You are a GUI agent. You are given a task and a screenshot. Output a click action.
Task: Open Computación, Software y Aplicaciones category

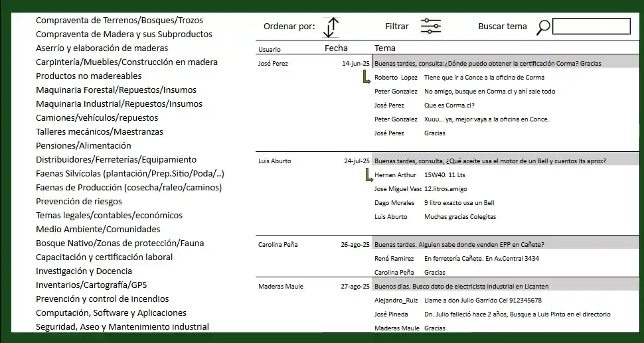(x=111, y=312)
